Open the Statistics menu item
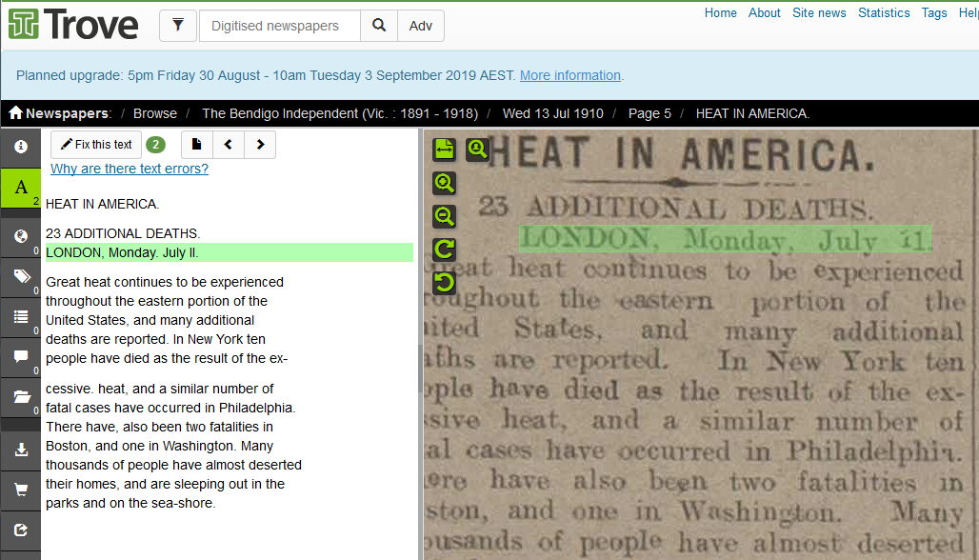 884,12
